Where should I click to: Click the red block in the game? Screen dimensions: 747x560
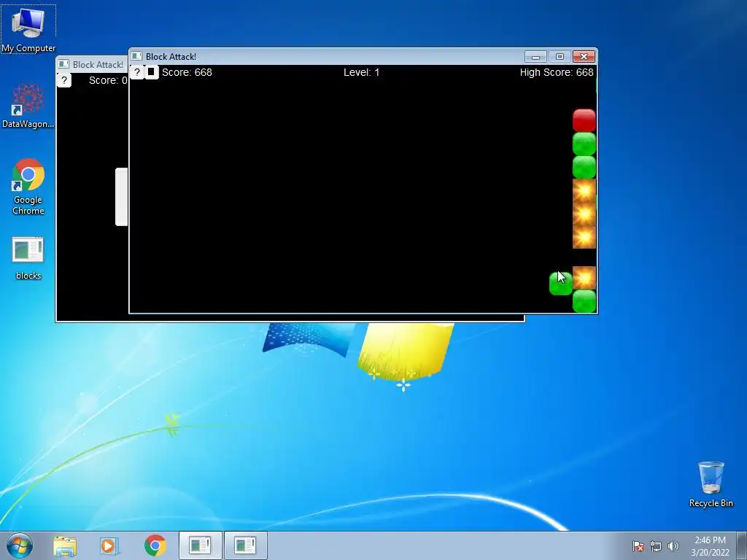[x=584, y=120]
